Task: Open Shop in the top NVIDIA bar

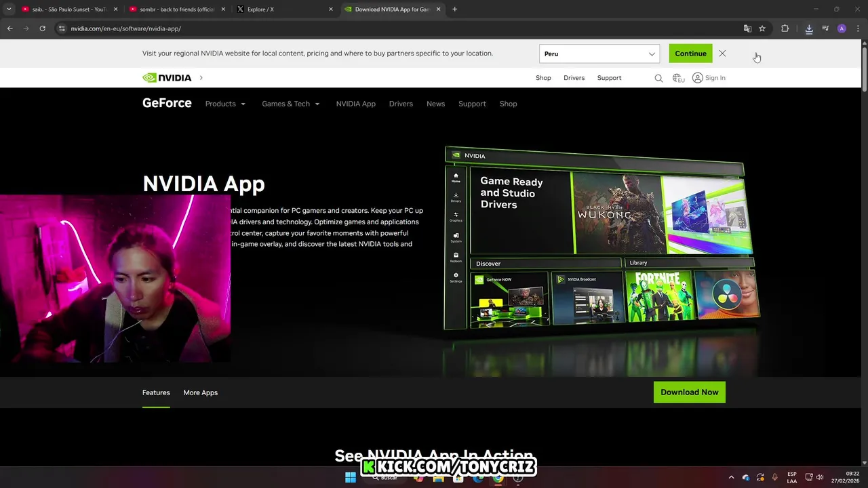Action: pos(543,78)
